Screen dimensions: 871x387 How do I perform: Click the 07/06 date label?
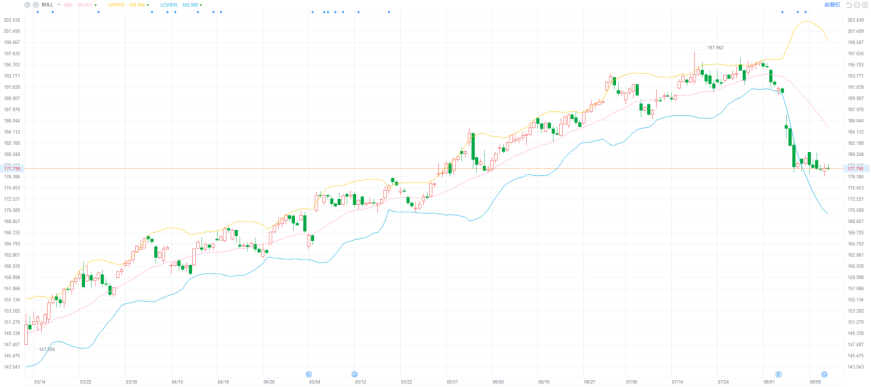[632, 382]
